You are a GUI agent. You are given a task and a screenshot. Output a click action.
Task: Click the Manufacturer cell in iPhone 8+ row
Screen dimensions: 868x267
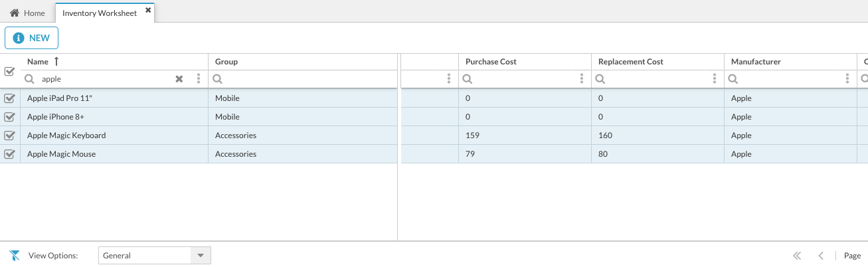pos(790,117)
